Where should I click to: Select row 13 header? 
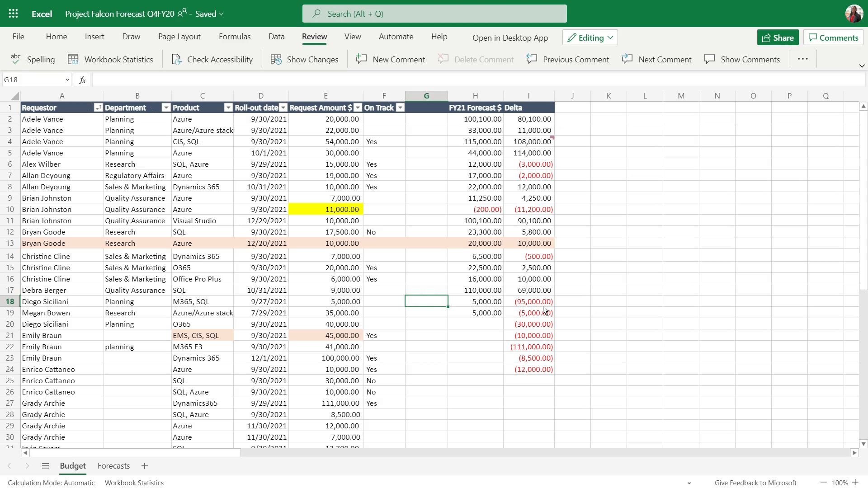click(10, 243)
